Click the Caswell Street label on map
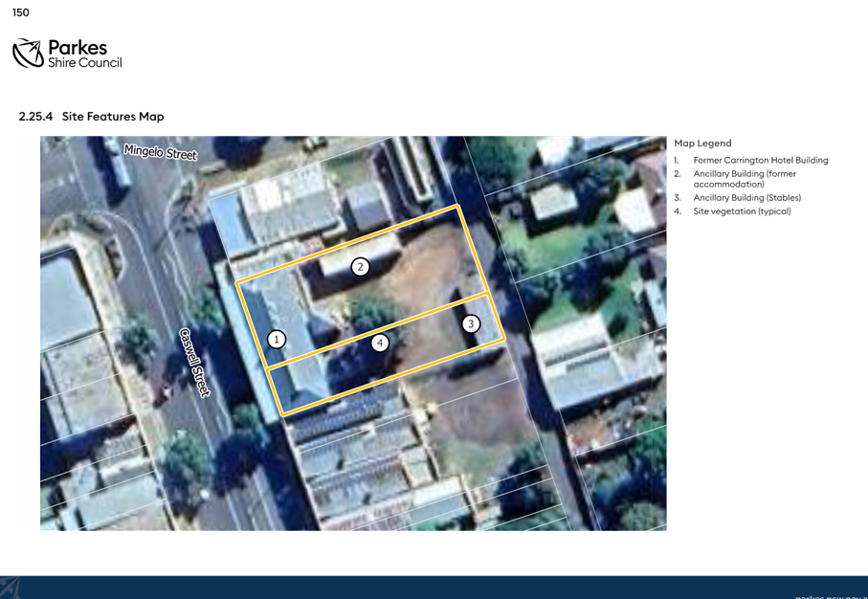868x599 pixels. click(x=195, y=363)
